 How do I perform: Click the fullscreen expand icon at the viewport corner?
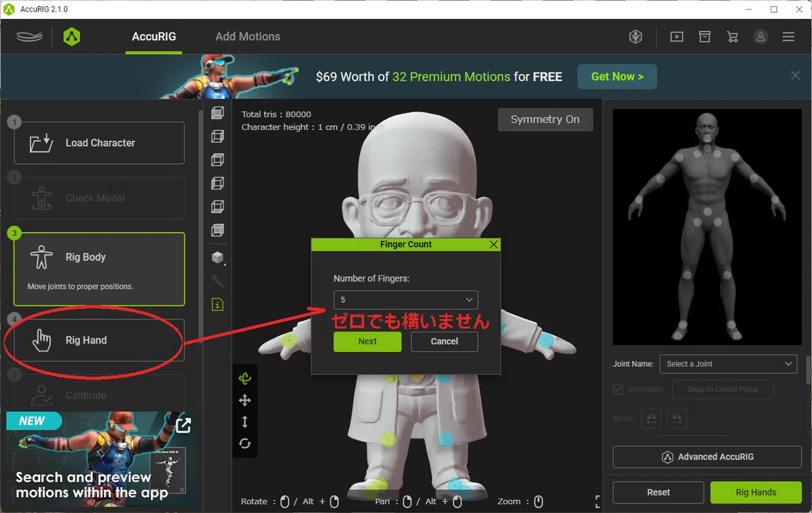coord(598,501)
